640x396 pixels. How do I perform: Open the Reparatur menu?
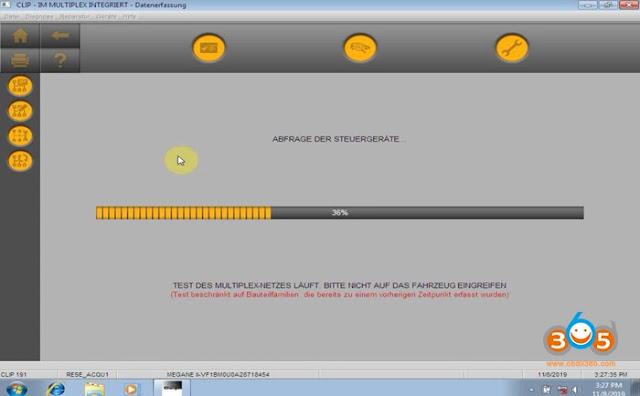(x=75, y=17)
